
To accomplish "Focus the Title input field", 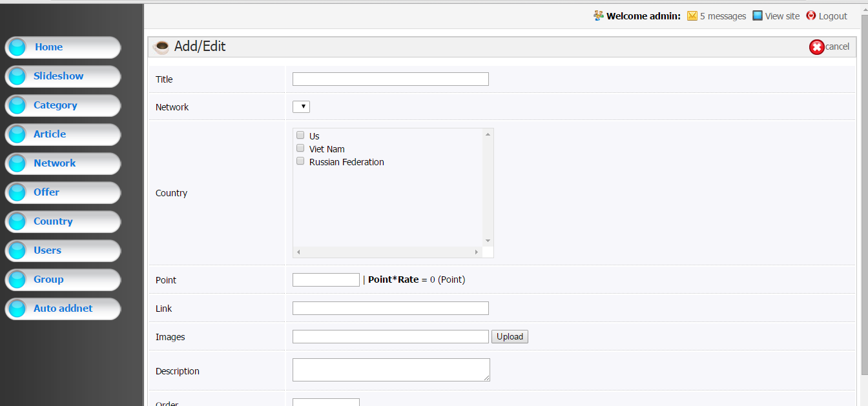I will pyautogui.click(x=390, y=79).
